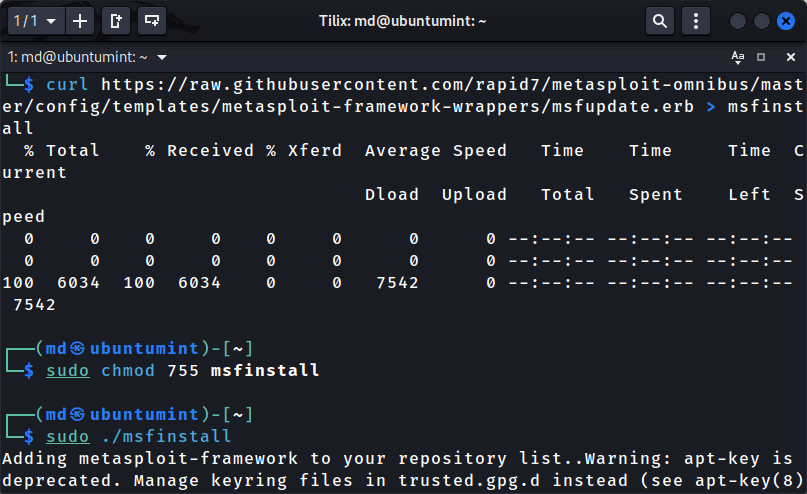Expand the terminal title dropdown arrow

[x=162, y=57]
